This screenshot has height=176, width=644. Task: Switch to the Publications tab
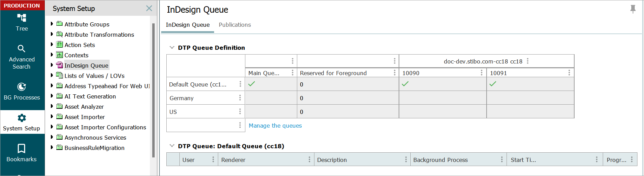click(x=235, y=25)
